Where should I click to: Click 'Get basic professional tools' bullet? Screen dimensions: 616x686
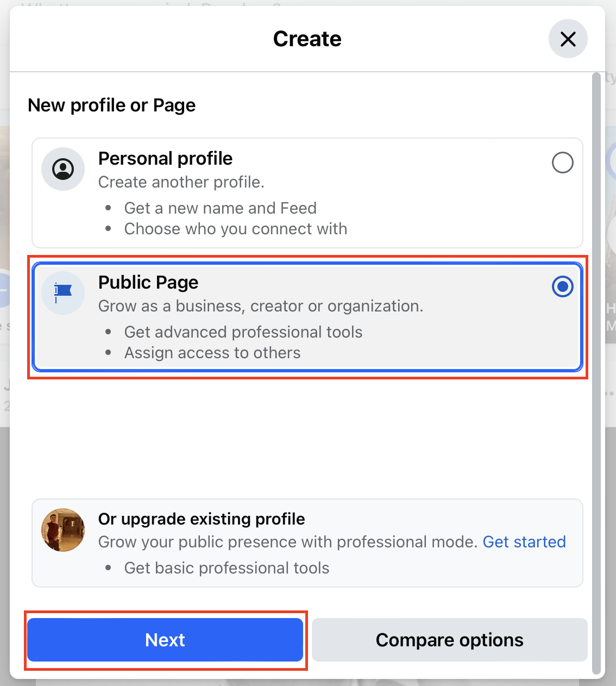227,568
